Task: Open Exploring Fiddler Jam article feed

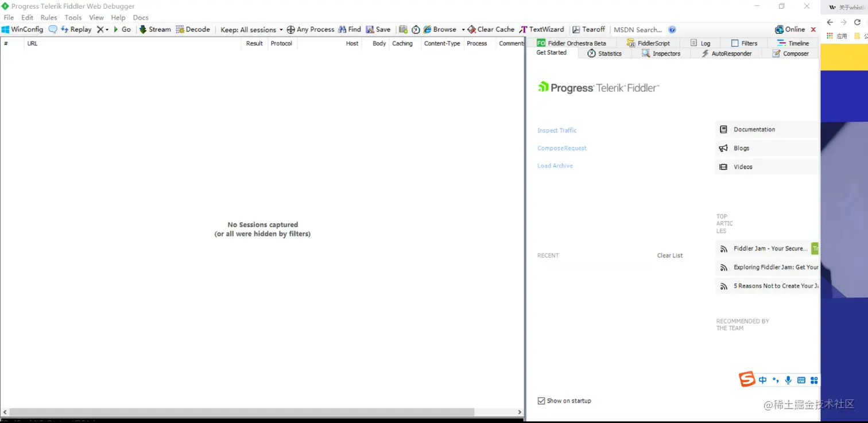Action: [766, 267]
